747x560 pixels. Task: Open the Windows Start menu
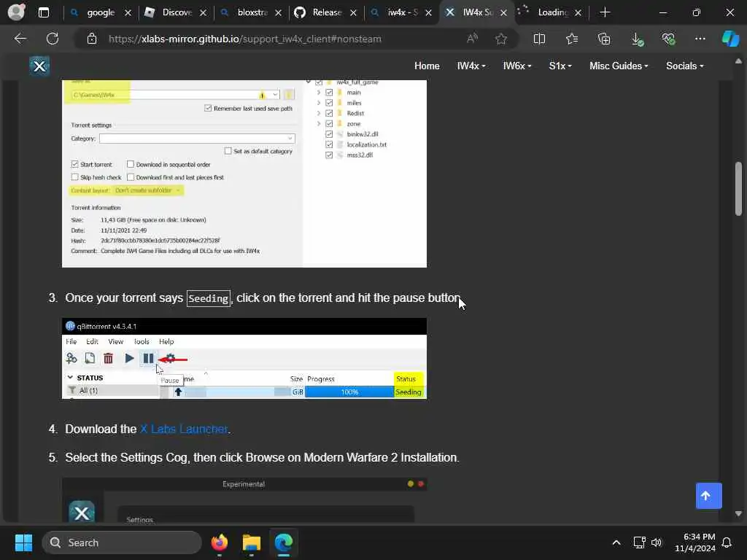coord(23,542)
